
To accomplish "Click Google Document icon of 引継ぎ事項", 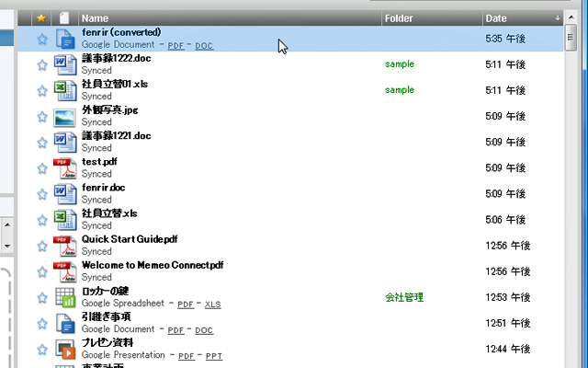I will tap(65, 324).
